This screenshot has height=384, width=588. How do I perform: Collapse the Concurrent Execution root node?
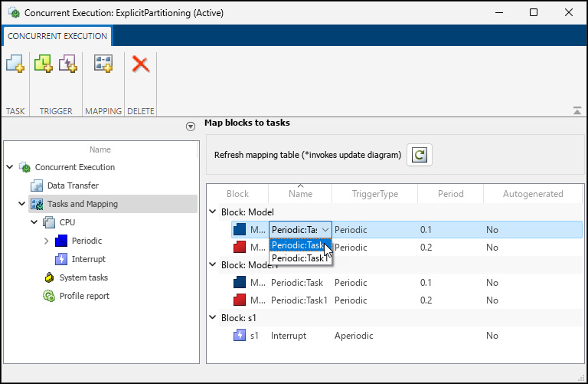click(9, 167)
